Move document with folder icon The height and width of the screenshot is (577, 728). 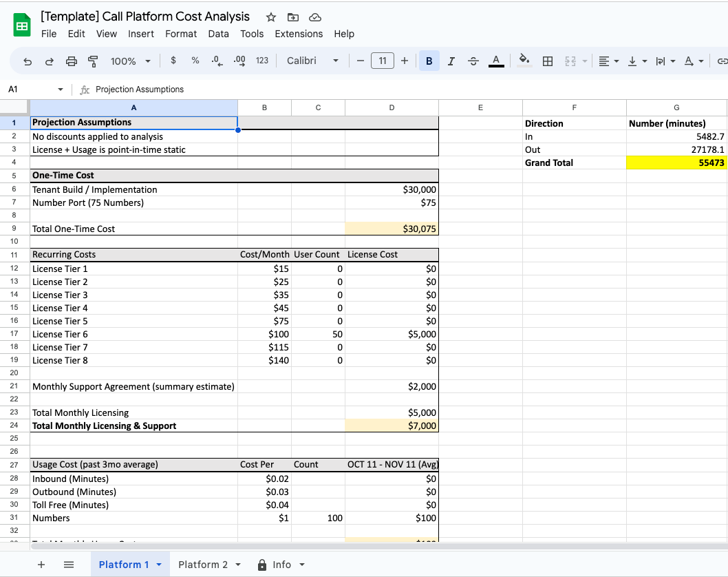(293, 18)
